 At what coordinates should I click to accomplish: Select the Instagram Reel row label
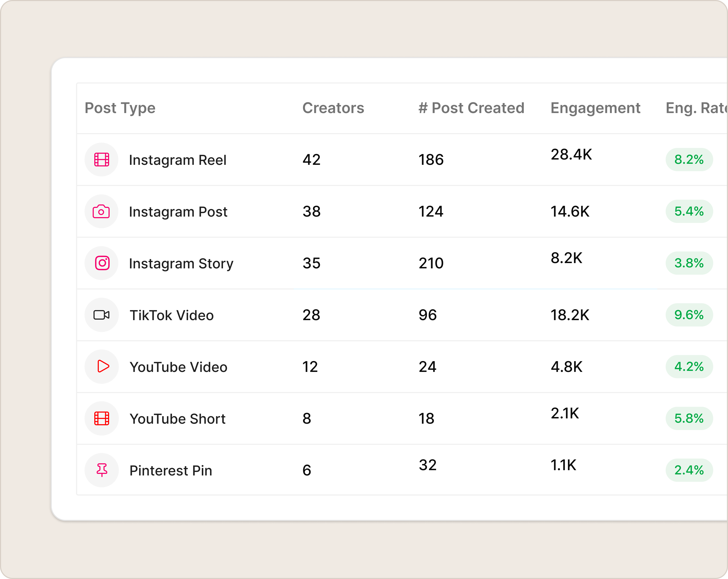click(x=178, y=160)
